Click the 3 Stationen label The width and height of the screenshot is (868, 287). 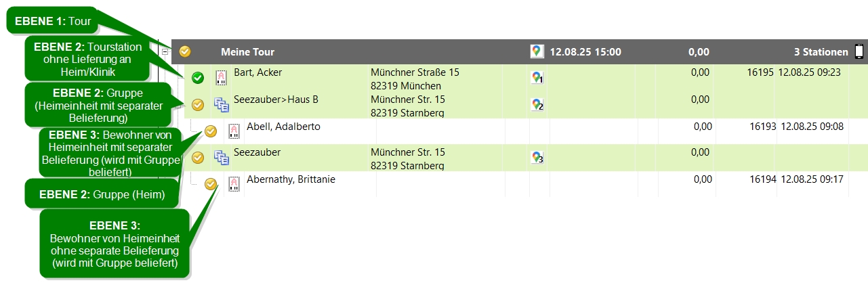coord(821,51)
